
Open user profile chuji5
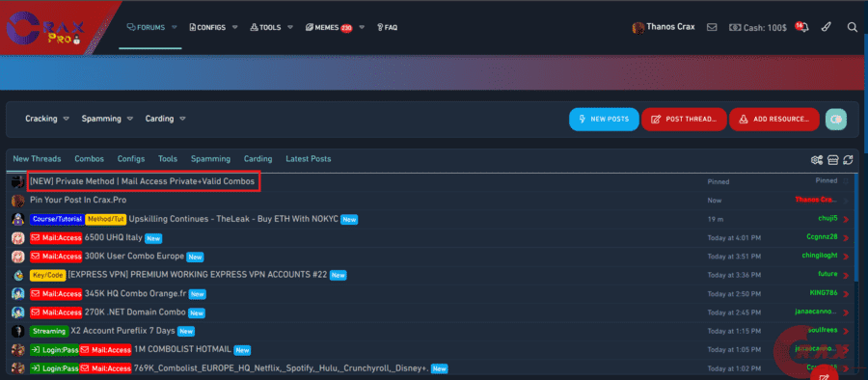click(827, 218)
